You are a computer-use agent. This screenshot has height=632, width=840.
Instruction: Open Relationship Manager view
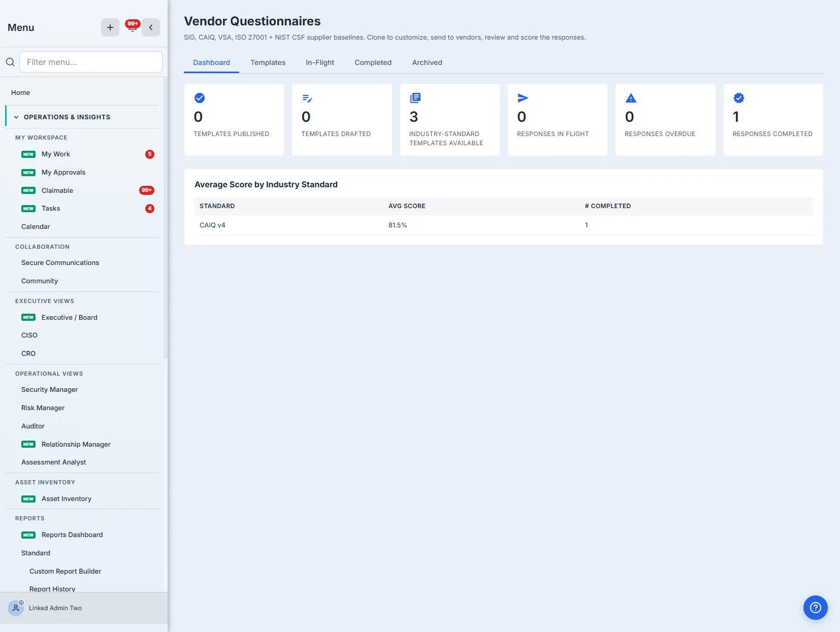tap(76, 444)
